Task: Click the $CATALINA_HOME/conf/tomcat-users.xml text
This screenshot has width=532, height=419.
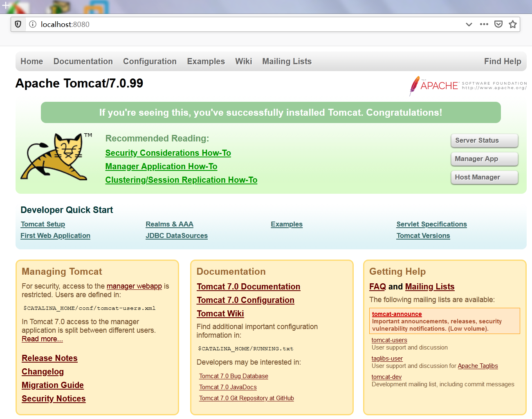Action: pyautogui.click(x=90, y=308)
